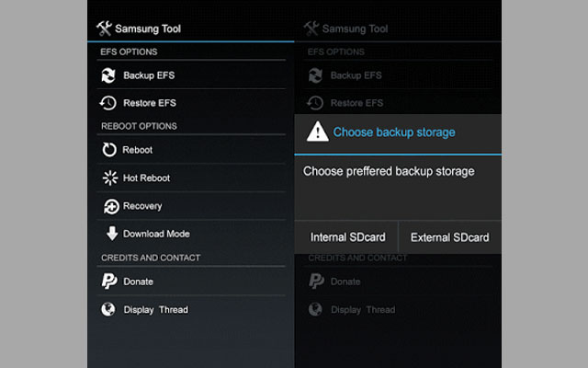Tap the Choose backup storage dialog title

[x=394, y=132]
